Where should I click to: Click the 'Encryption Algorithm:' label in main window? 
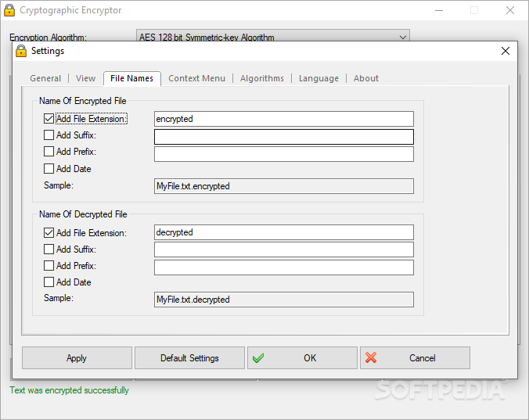click(48, 37)
